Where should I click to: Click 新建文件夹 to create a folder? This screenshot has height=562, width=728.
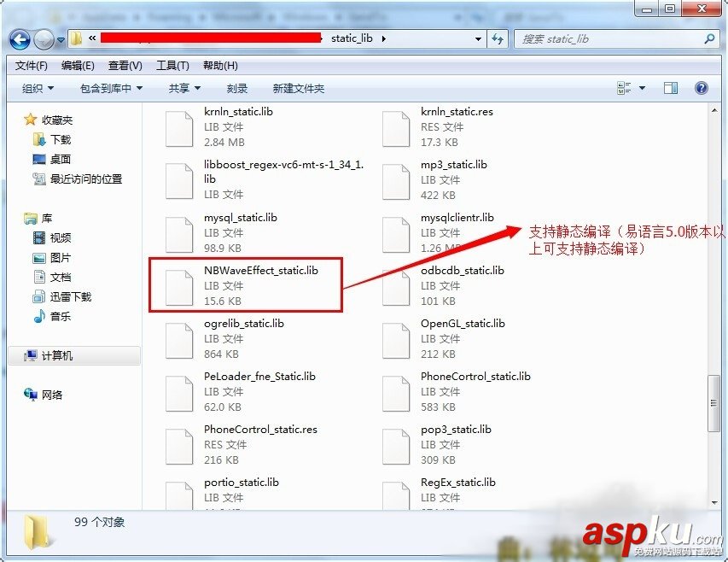pos(299,88)
